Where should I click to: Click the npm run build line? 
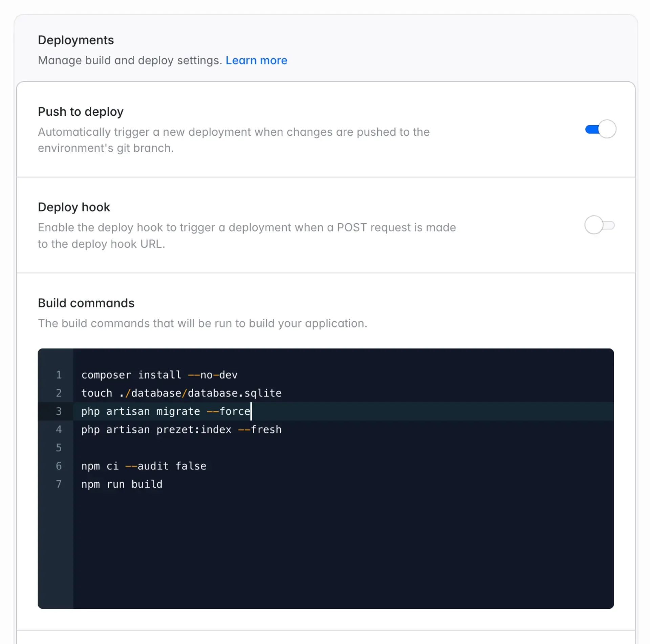122,485
